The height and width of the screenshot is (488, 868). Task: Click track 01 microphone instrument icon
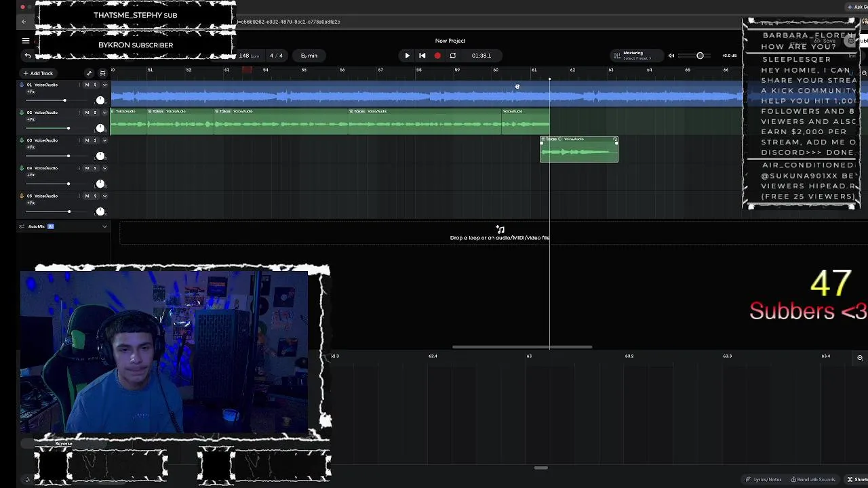(x=22, y=85)
